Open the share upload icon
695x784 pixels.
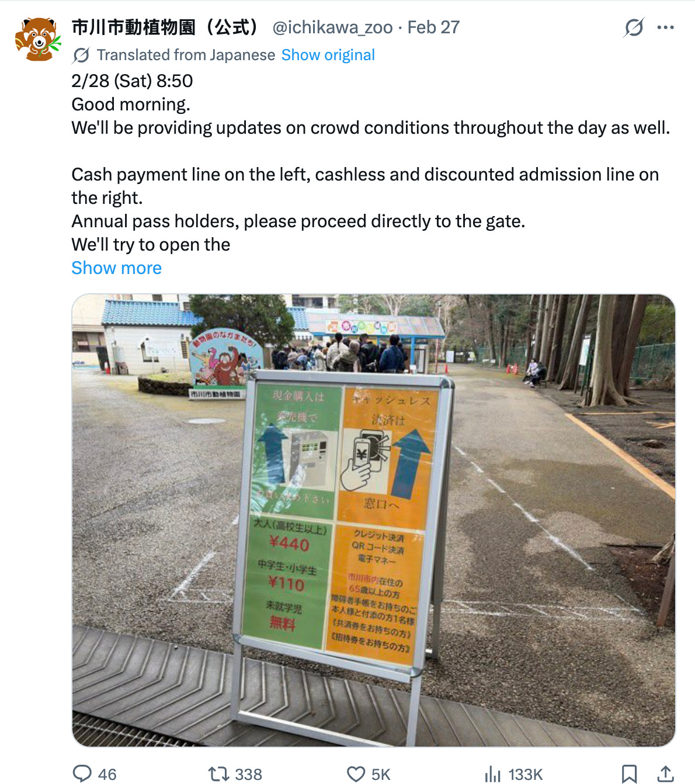point(665,773)
